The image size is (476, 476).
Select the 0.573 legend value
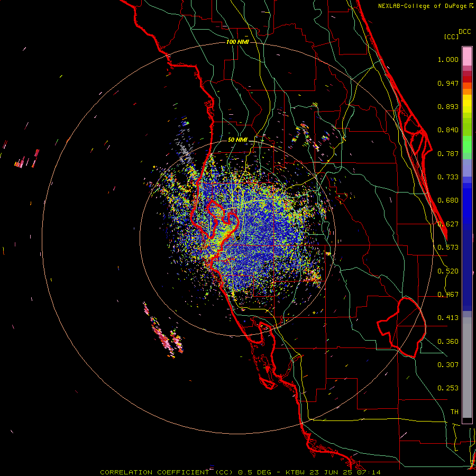click(x=448, y=248)
